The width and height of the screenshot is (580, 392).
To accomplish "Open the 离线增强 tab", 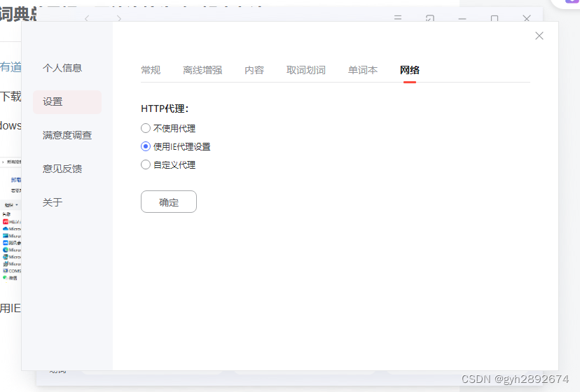I will (x=202, y=70).
